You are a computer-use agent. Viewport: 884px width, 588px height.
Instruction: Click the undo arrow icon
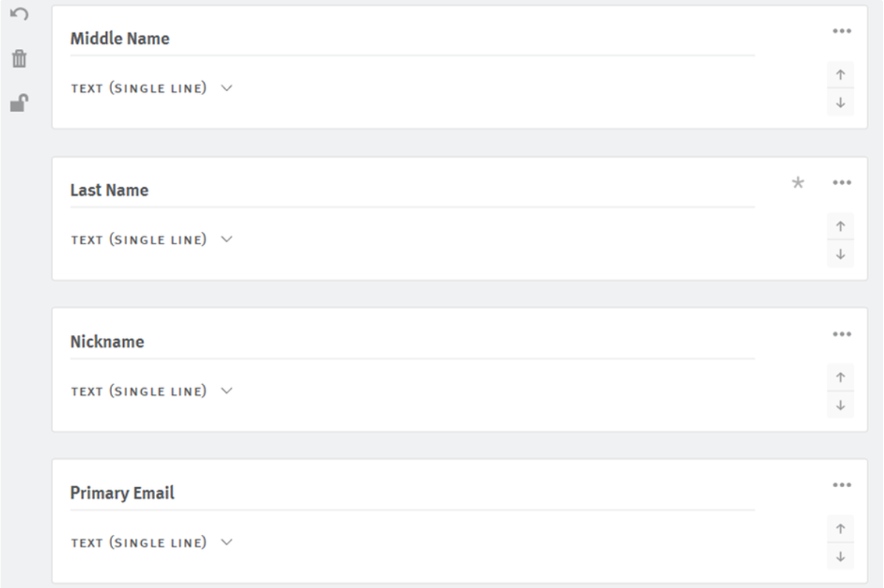coord(20,14)
